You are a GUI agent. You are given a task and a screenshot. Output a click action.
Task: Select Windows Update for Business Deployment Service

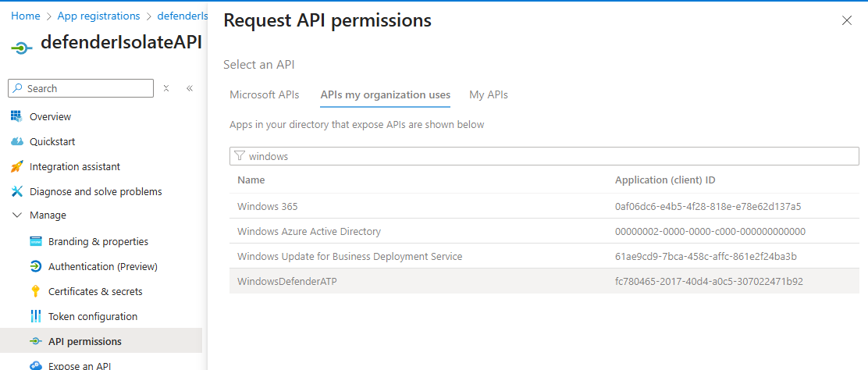tap(544, 256)
